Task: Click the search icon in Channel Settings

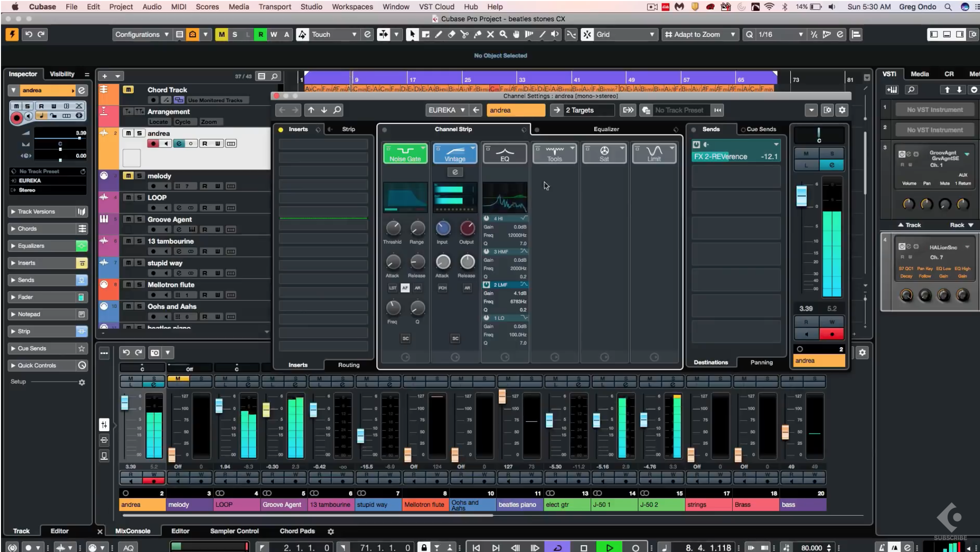Action: pos(337,110)
